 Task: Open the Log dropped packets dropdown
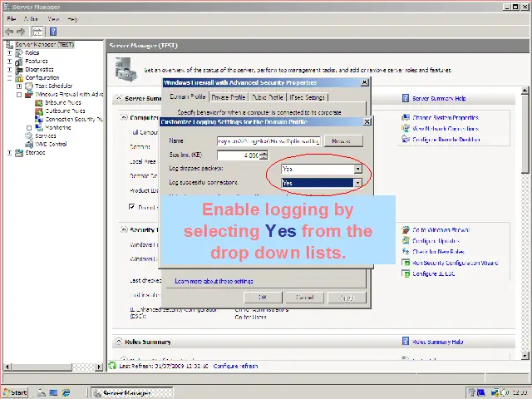coord(357,169)
